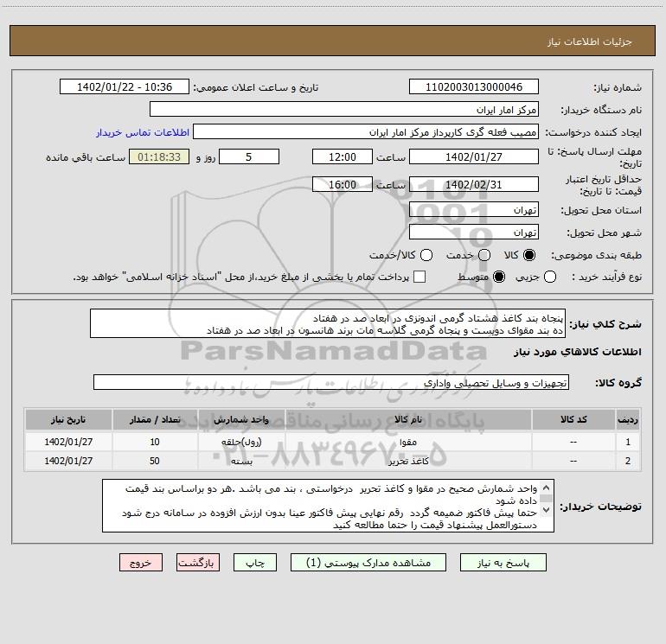Click date 1402/01/27 in کاغذ تحریر row

point(68,461)
